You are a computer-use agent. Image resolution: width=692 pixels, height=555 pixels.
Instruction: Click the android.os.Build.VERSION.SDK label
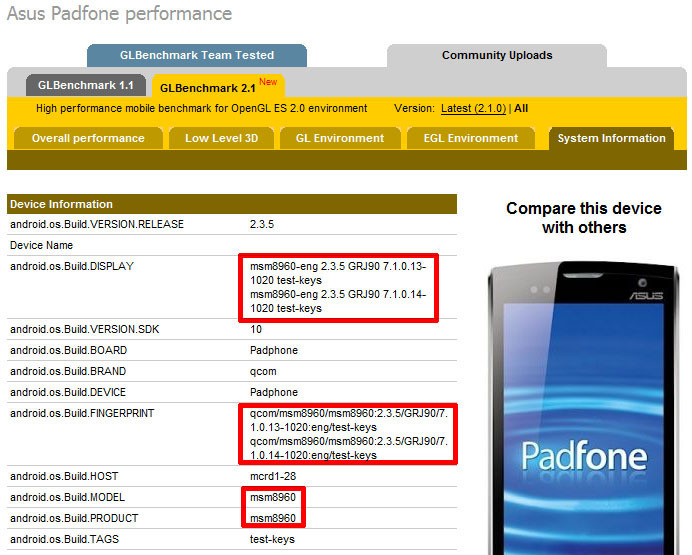click(85, 330)
